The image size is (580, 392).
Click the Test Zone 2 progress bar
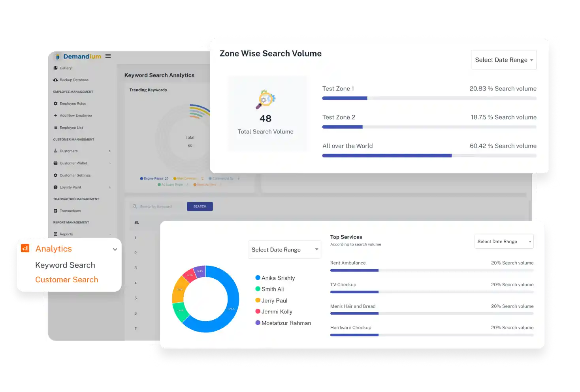tap(429, 127)
